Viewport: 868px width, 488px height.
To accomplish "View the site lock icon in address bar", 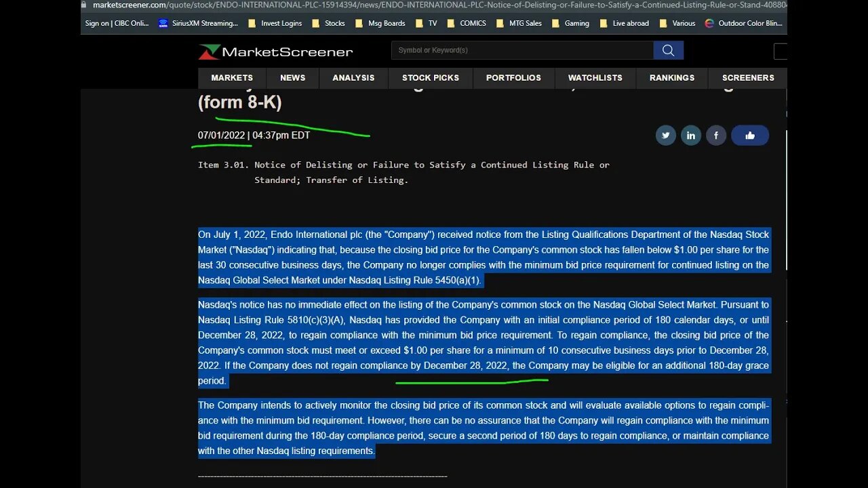I will (84, 5).
